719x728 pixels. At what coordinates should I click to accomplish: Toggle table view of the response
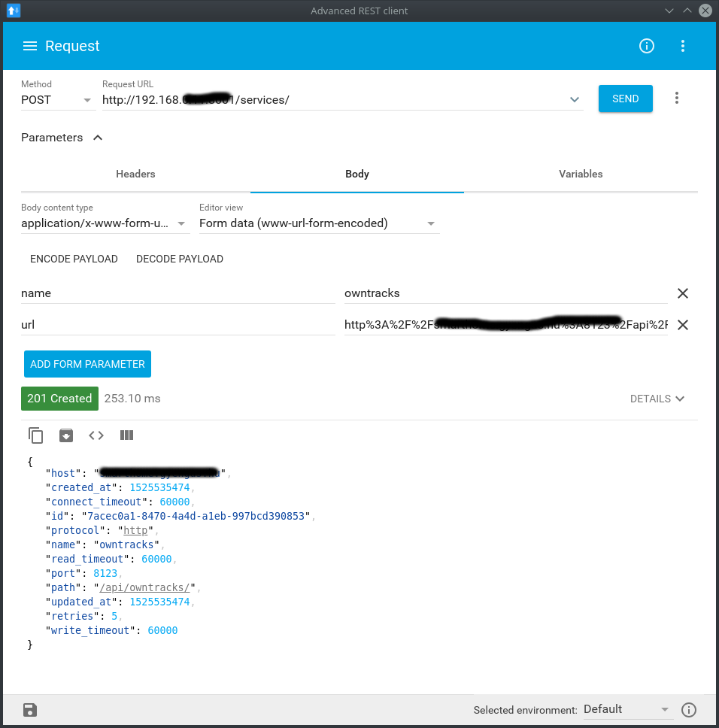click(x=126, y=435)
